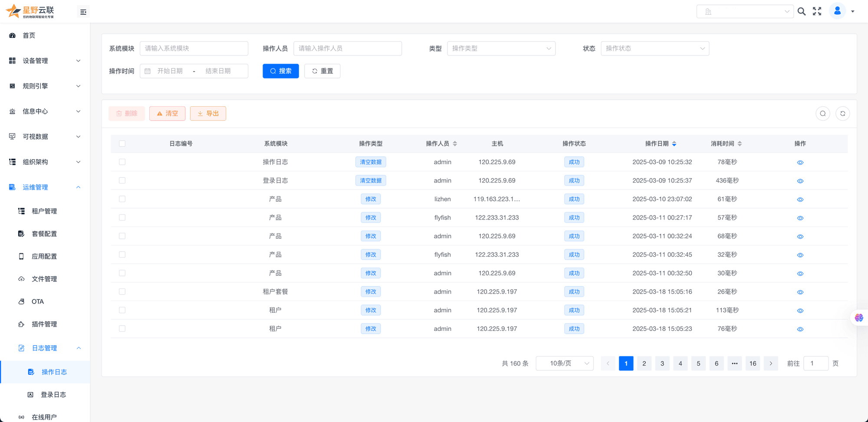This screenshot has height=422, width=868.
Task: Check the select-all header checkbox
Action: click(x=122, y=144)
